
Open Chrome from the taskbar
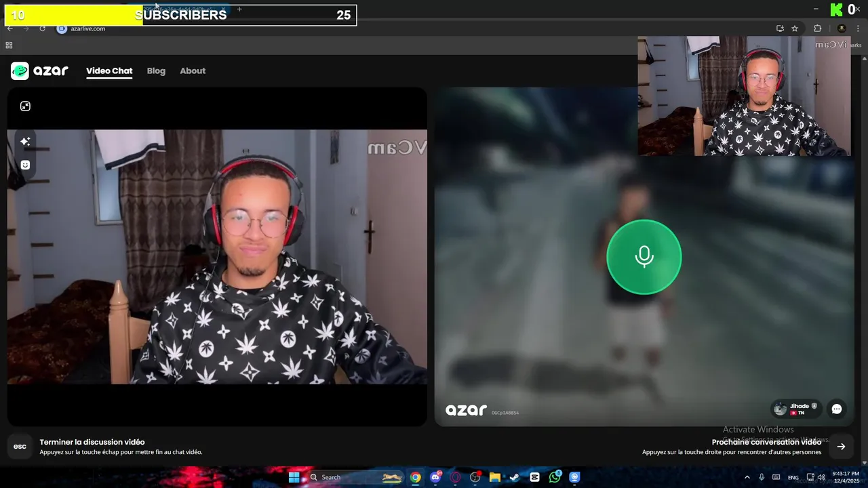[415, 477]
